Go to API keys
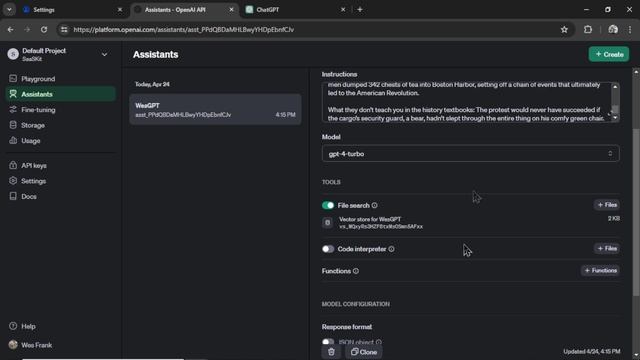Screen dimensions: 640x360 [x=33, y=166]
